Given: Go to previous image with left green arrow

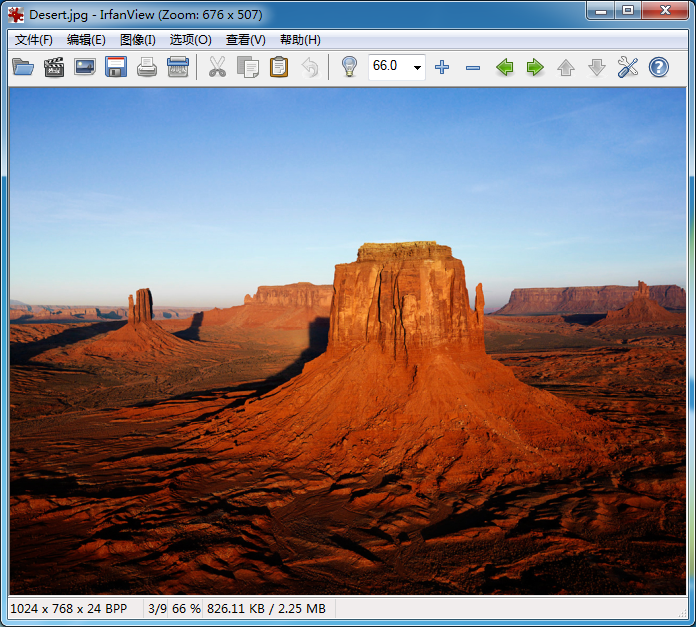Looking at the screenshot, I should (505, 67).
